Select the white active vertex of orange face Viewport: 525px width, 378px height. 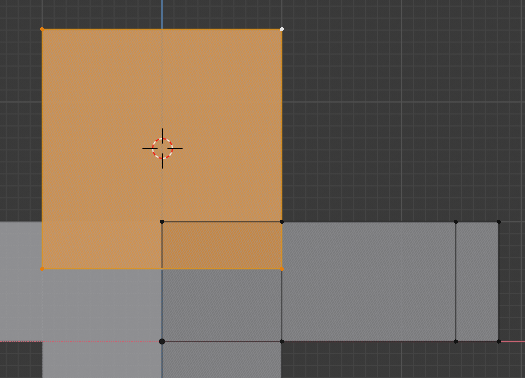(282, 29)
